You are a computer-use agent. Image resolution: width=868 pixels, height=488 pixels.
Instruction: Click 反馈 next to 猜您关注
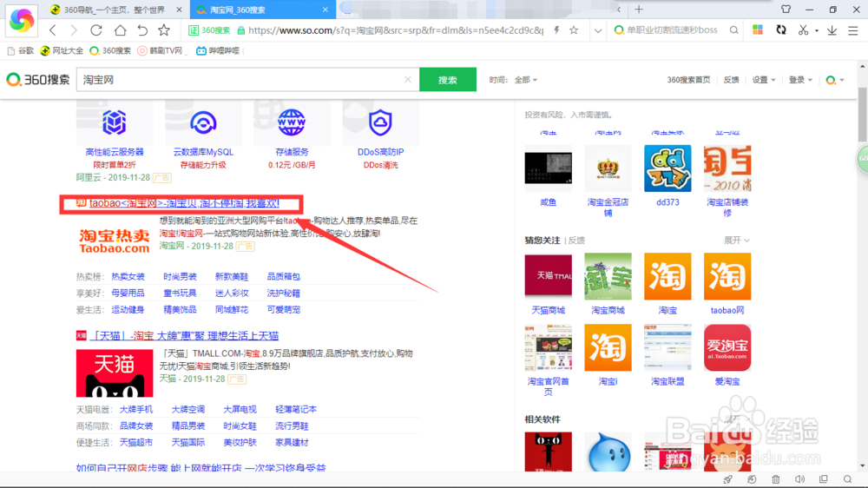click(576, 241)
